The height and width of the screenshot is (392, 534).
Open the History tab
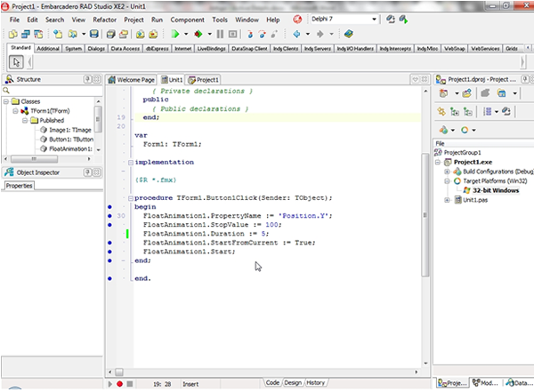point(315,383)
